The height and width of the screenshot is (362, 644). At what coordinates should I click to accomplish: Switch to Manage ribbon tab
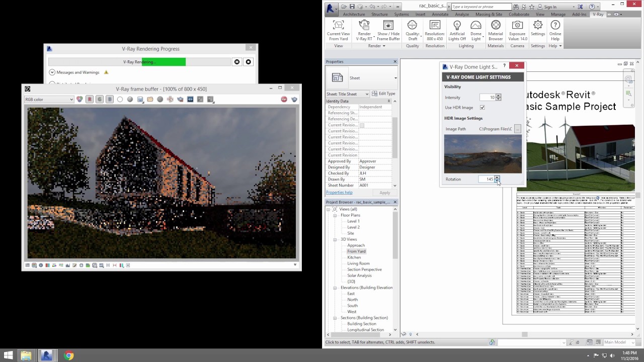558,15
